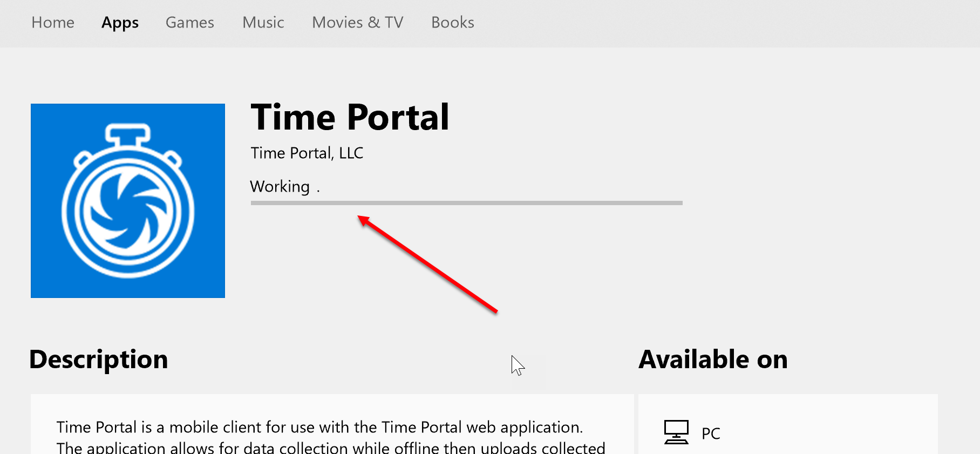Open the Home tab
This screenshot has height=454, width=980.
pos(53,23)
